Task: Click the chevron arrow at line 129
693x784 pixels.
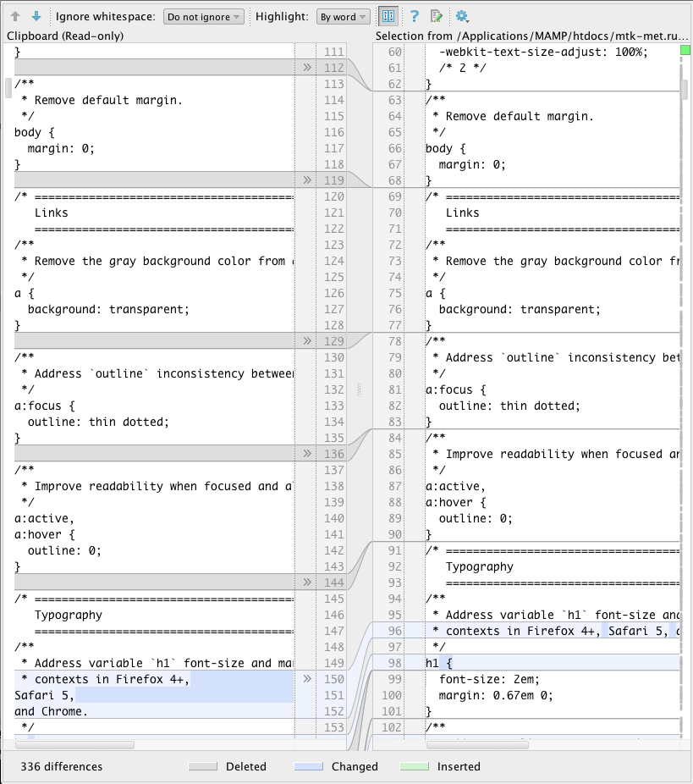Action: (307, 341)
